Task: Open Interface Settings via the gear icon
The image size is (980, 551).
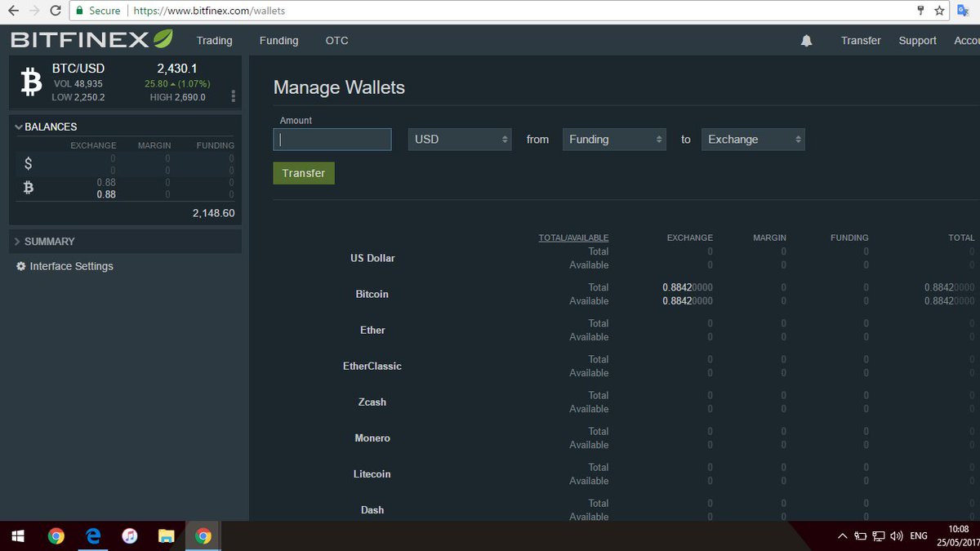Action: (20, 266)
